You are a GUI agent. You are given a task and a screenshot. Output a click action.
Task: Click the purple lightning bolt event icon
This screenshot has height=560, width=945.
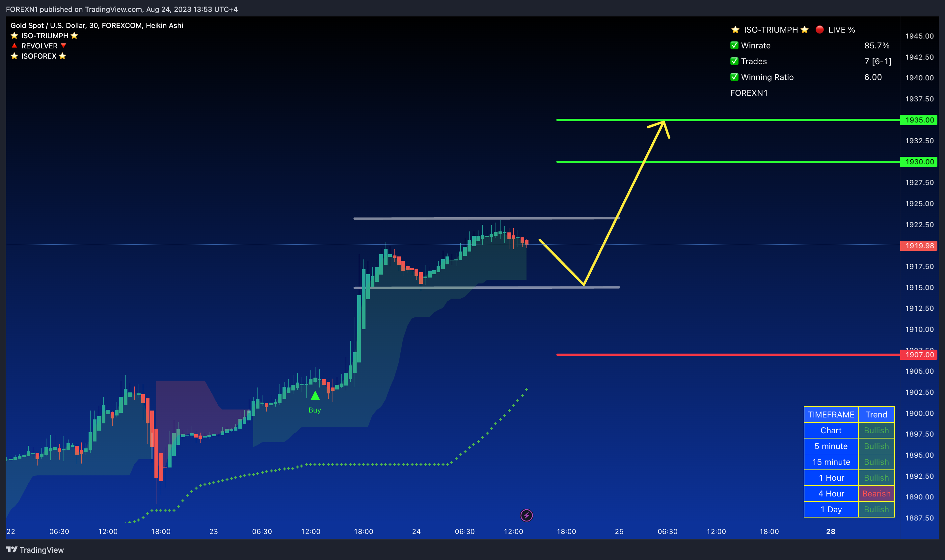click(526, 515)
